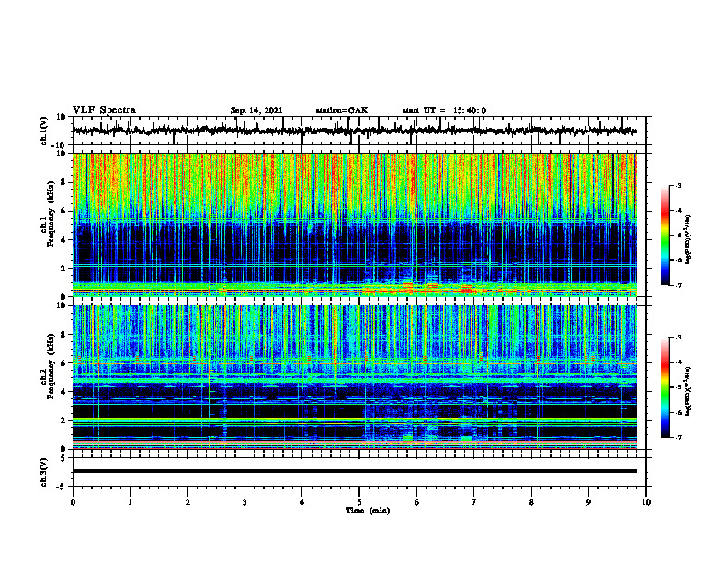Click the 'ch.3(V)' axis label

tap(44, 472)
